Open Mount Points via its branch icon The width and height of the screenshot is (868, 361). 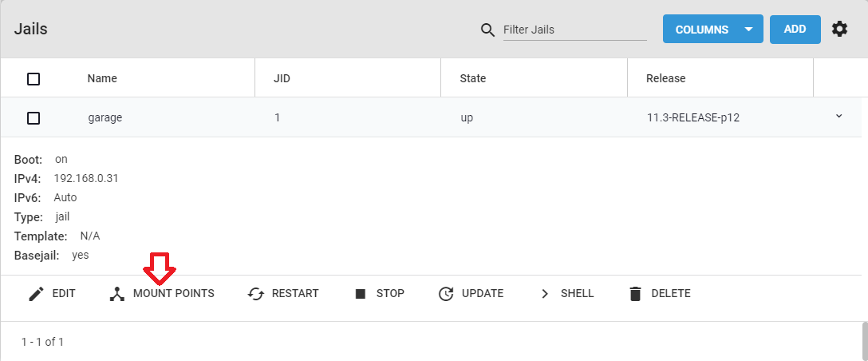pyautogui.click(x=117, y=294)
